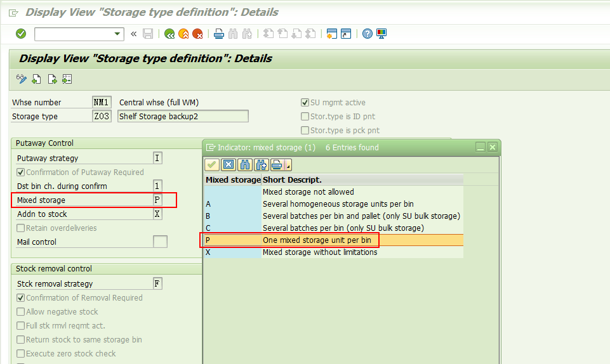Image resolution: width=610 pixels, height=364 pixels.
Task: Toggle Return stock to same storage bin checkbox
Action: [x=20, y=340]
